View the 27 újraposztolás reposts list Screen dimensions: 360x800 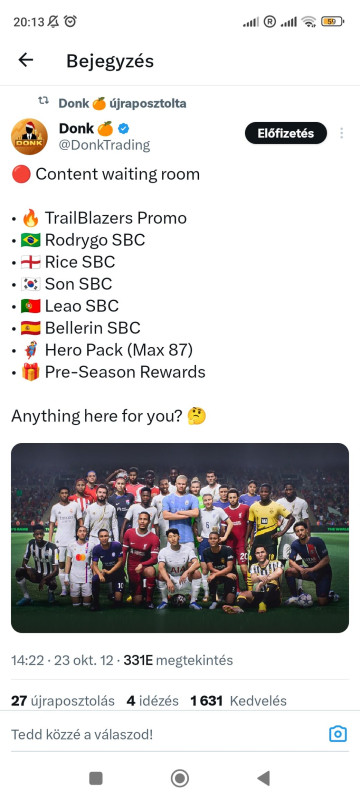63,701
